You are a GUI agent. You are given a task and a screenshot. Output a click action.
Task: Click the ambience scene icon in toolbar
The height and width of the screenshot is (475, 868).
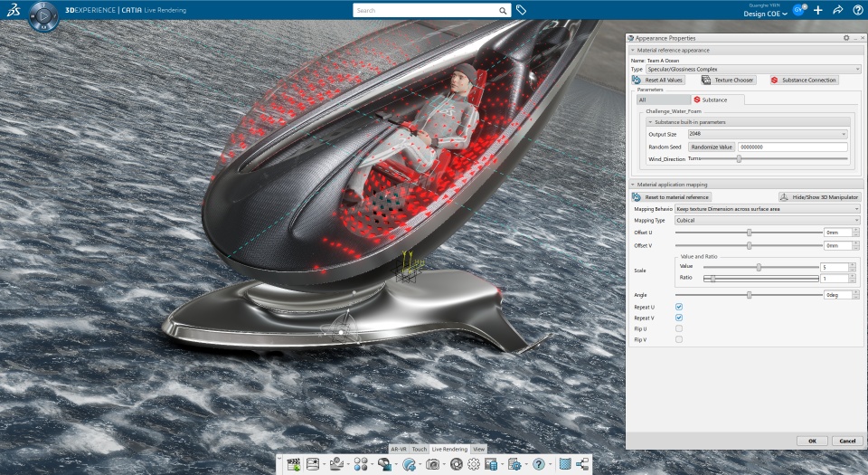coord(313,464)
